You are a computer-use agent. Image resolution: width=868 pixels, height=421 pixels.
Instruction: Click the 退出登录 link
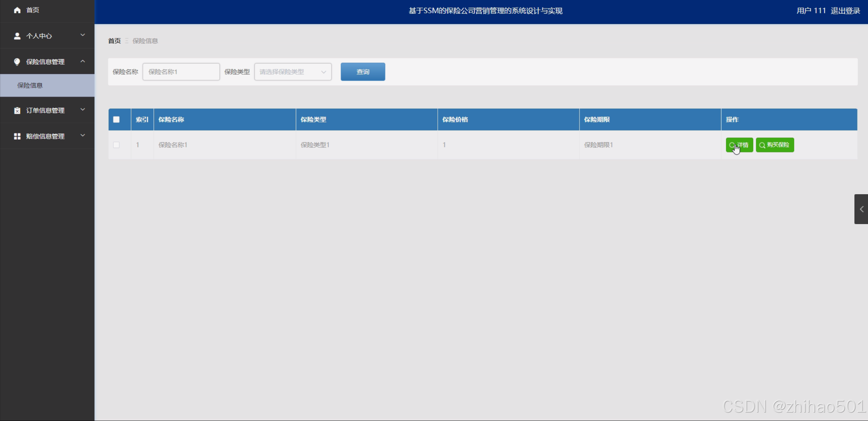[845, 11]
